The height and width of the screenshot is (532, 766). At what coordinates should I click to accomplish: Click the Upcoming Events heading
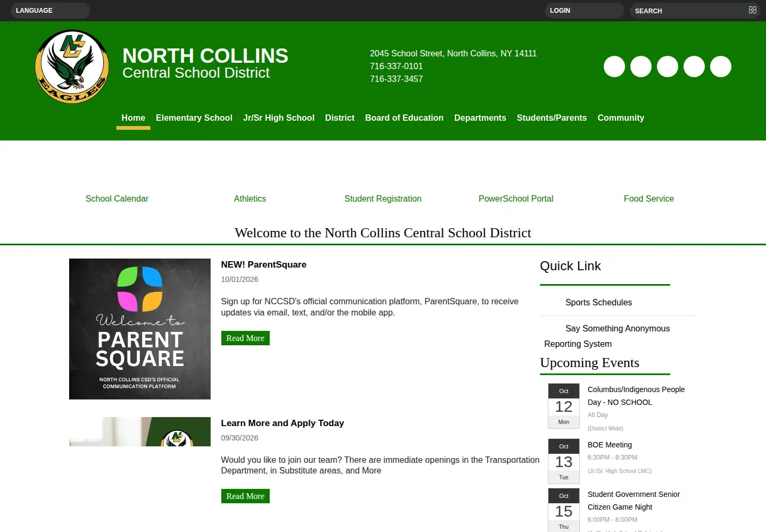pyautogui.click(x=589, y=363)
